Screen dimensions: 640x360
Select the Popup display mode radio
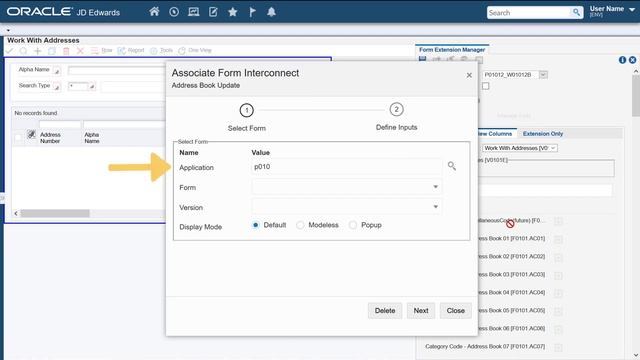coord(353,225)
